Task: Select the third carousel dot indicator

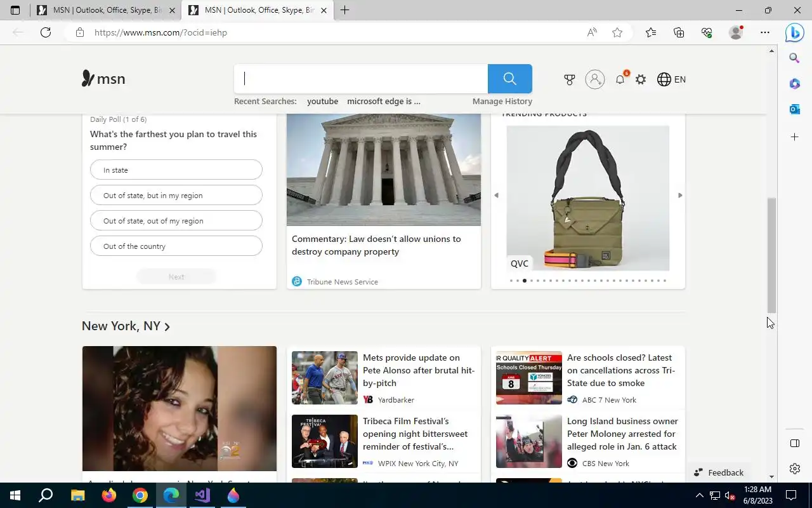Action: tap(525, 281)
